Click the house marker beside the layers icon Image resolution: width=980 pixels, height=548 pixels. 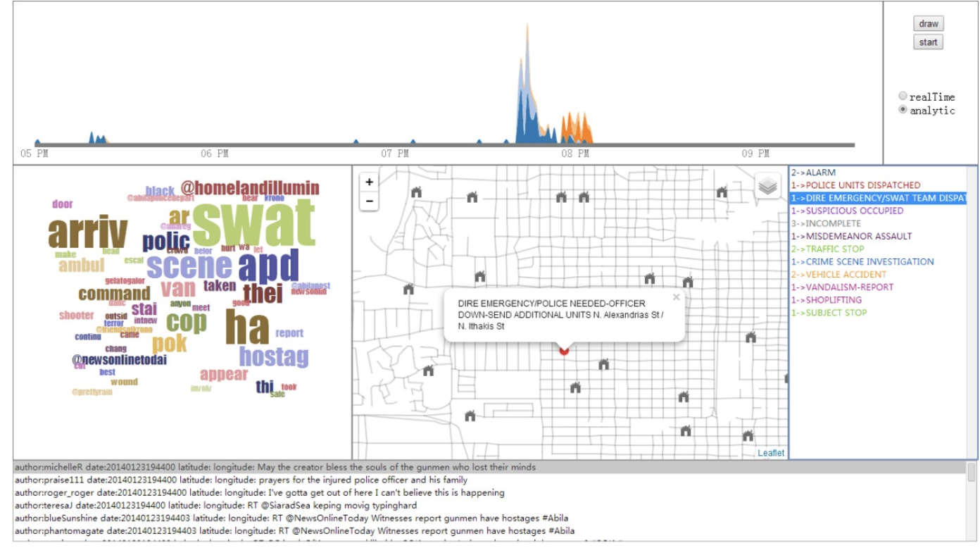point(722,192)
